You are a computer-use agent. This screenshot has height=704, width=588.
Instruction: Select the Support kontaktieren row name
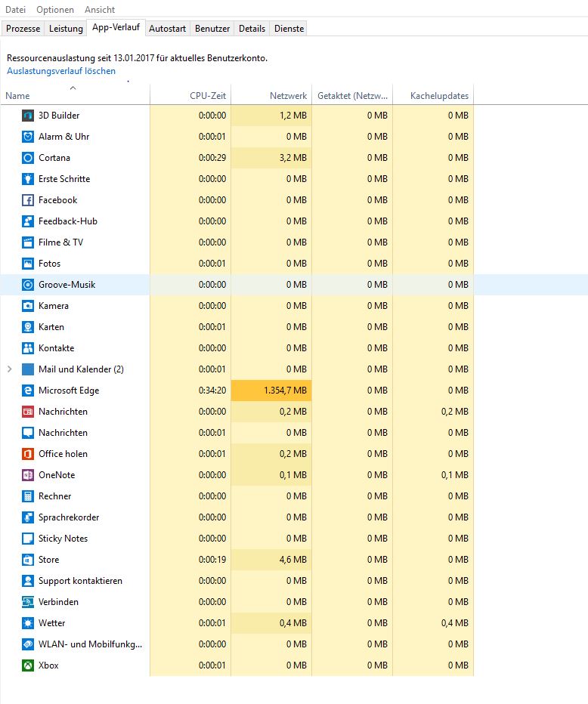[x=80, y=581]
